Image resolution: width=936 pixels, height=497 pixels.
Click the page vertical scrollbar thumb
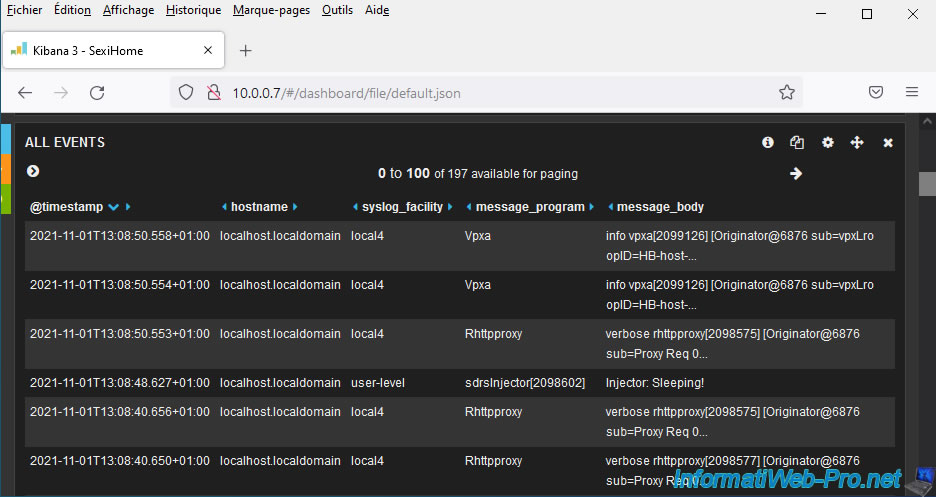point(927,184)
